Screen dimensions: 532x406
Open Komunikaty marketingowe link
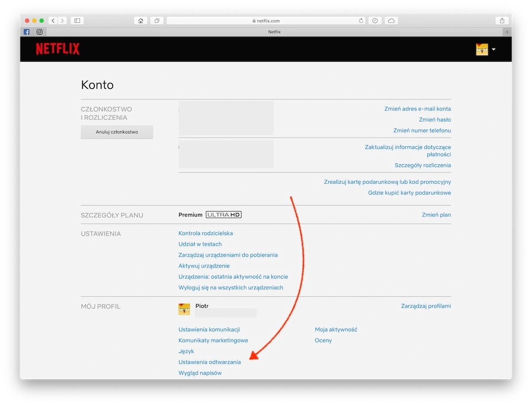[x=213, y=340]
